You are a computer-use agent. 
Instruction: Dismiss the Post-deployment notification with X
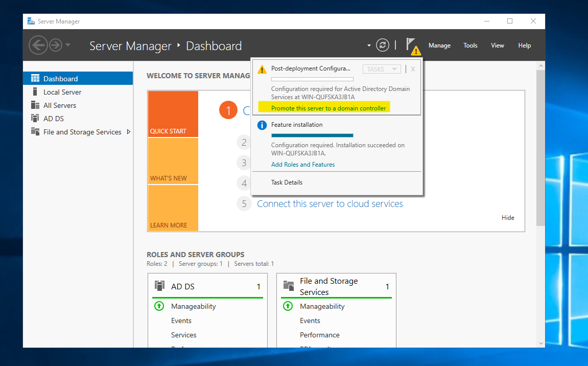pos(413,69)
